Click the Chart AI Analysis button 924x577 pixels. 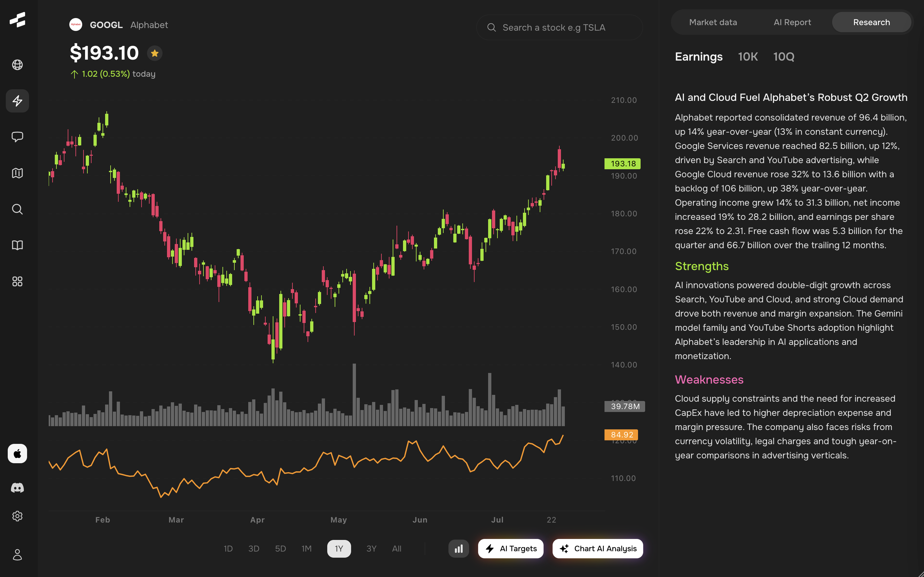[597, 548]
